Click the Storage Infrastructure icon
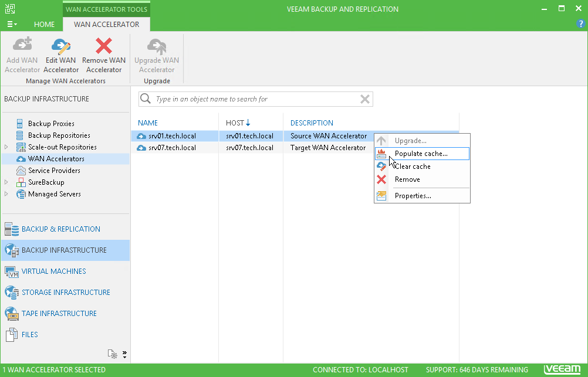Viewport: 588px width, 377px height. coord(12,293)
